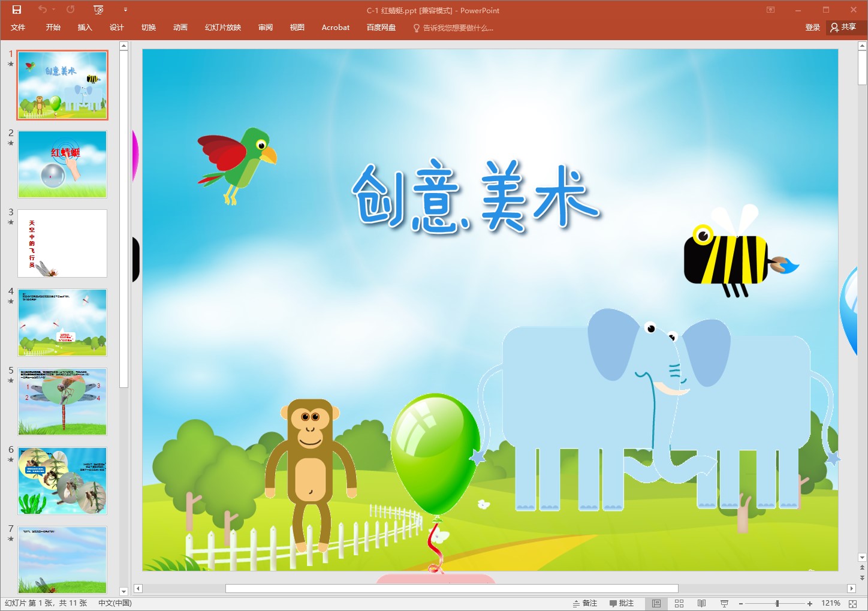The height and width of the screenshot is (611, 868).
Task: Open the 幻灯片放映 tab
Action: (x=223, y=28)
